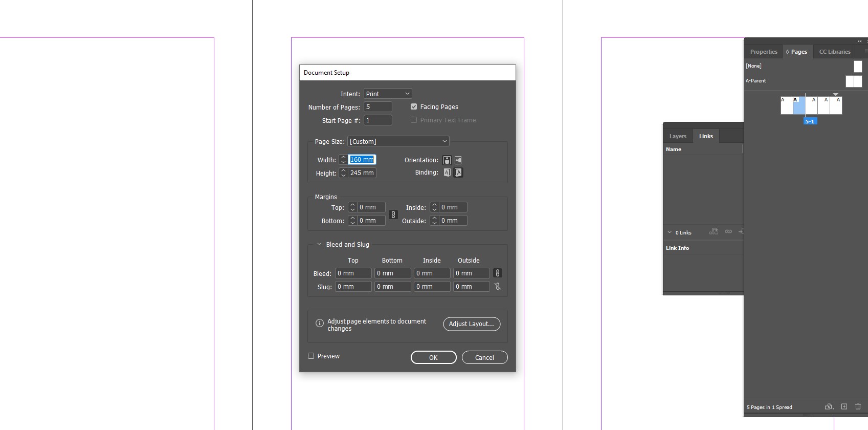Collapse the Bleed and Slug section
The image size is (868, 430).
pos(319,244)
